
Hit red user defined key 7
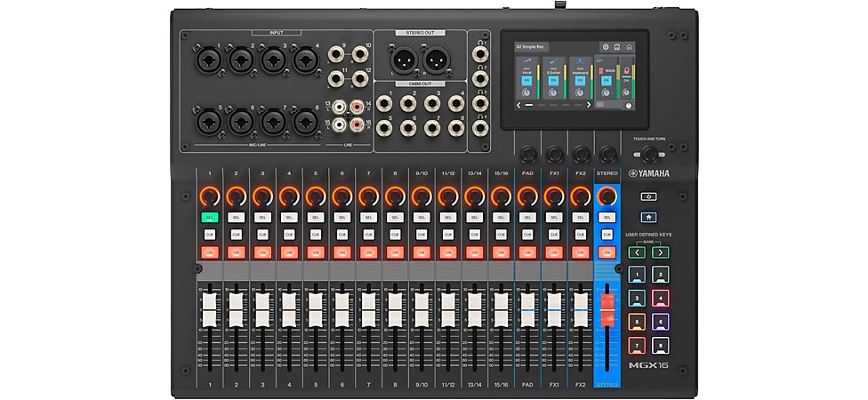637,345
